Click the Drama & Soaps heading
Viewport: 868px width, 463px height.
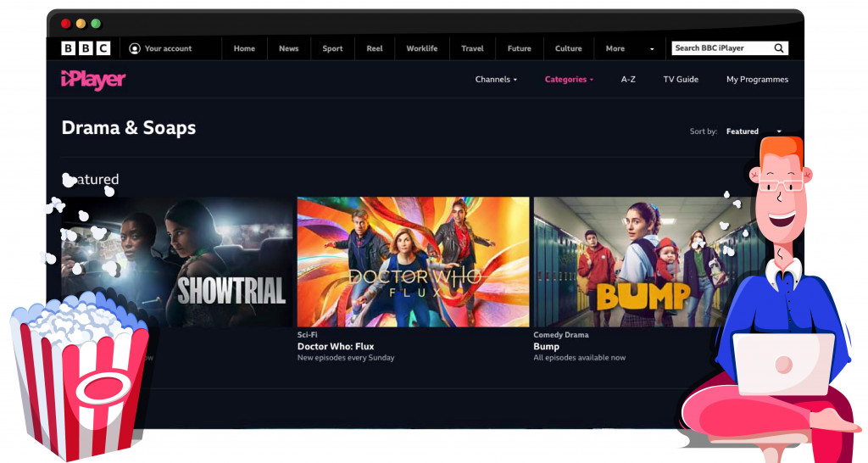point(129,128)
